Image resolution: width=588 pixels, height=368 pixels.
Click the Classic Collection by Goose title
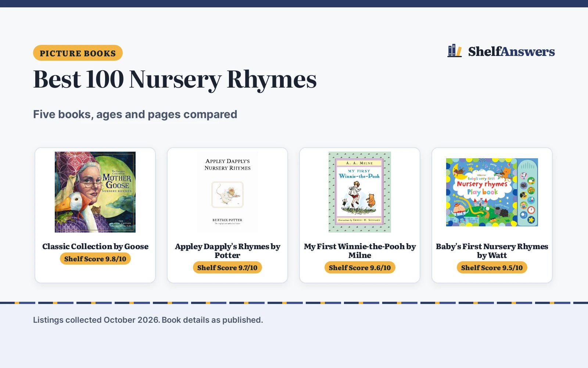95,247
